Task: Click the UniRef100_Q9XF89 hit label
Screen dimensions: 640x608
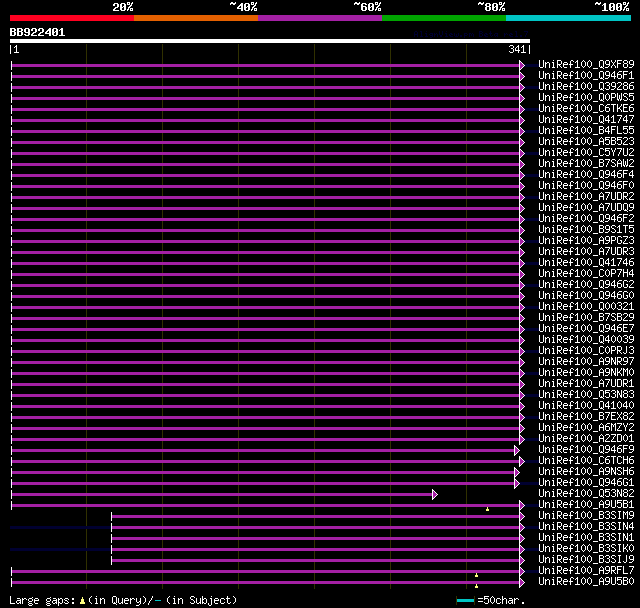Action: [586, 64]
